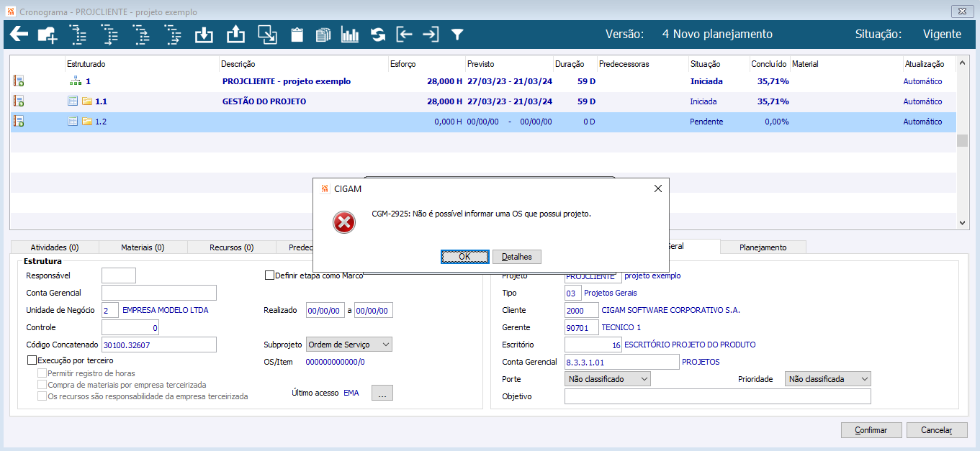This screenshot has width=980, height=451.
Task: Switch to Planejamento tab
Action: [x=763, y=247]
